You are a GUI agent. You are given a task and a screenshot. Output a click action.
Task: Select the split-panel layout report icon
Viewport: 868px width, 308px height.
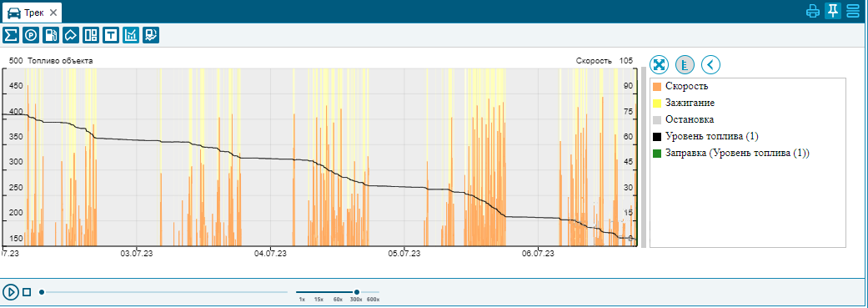click(91, 35)
